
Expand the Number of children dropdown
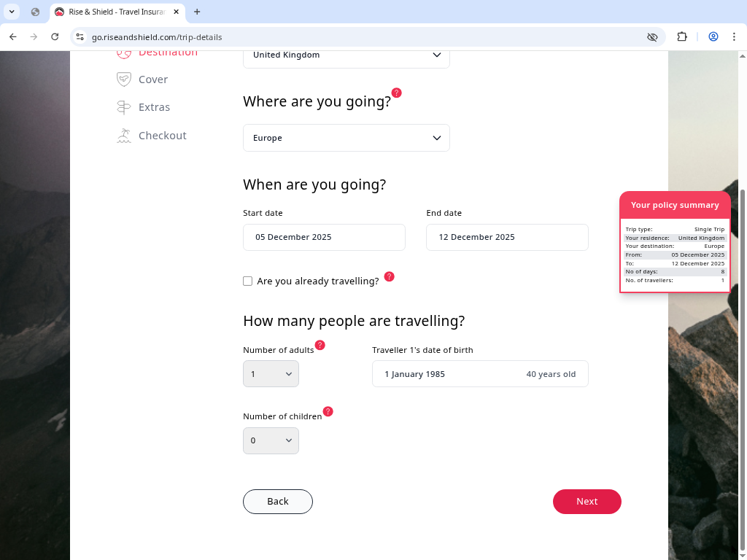pyautogui.click(x=271, y=440)
